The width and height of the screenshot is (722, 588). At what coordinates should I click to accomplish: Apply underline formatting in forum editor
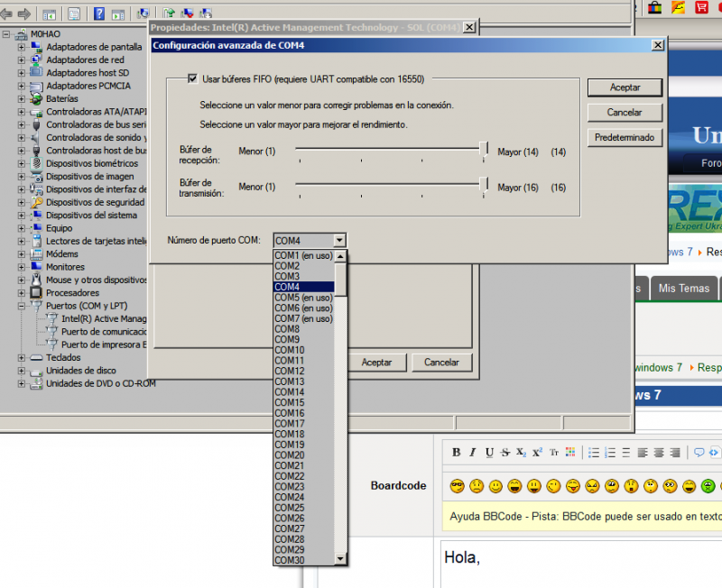[x=489, y=453]
